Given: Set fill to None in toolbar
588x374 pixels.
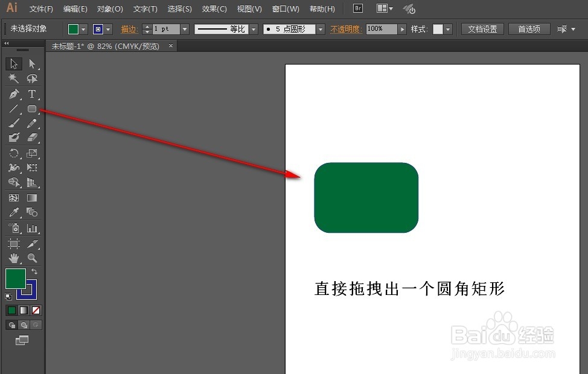Looking at the screenshot, I should [35, 310].
